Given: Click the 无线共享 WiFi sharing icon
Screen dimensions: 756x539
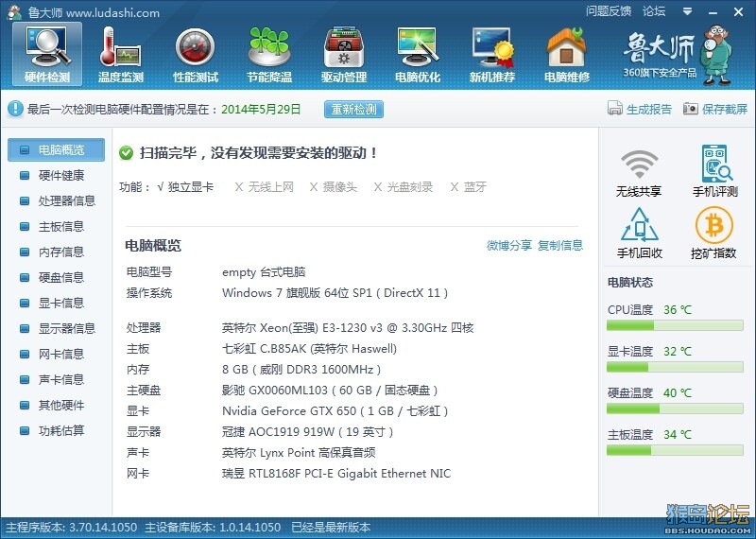Looking at the screenshot, I should (639, 165).
